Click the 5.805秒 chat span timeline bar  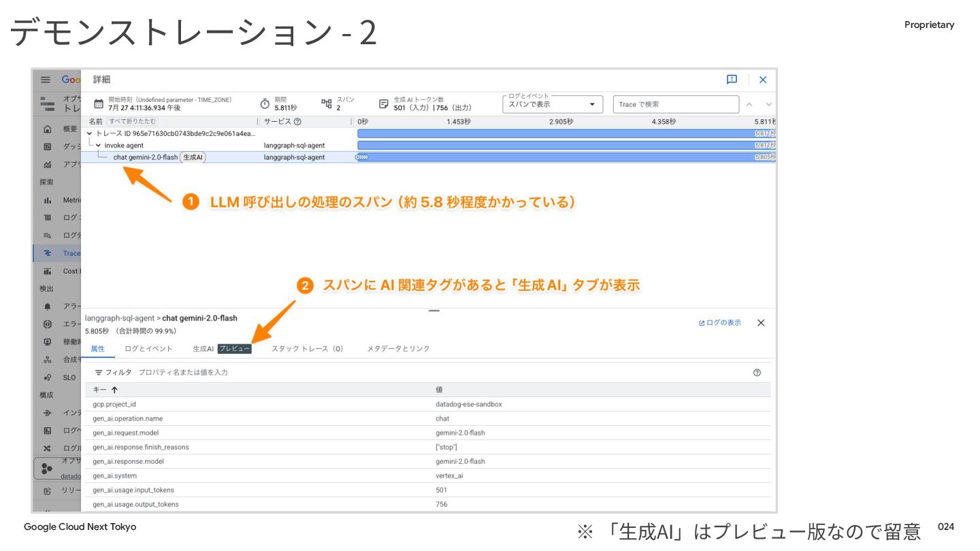click(566, 157)
